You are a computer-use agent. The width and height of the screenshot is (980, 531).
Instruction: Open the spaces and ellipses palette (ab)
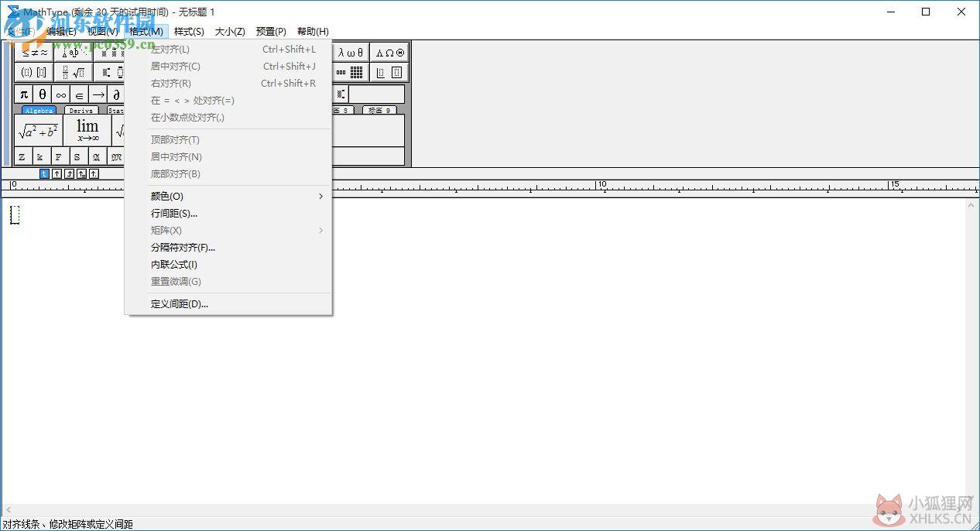(x=74, y=53)
